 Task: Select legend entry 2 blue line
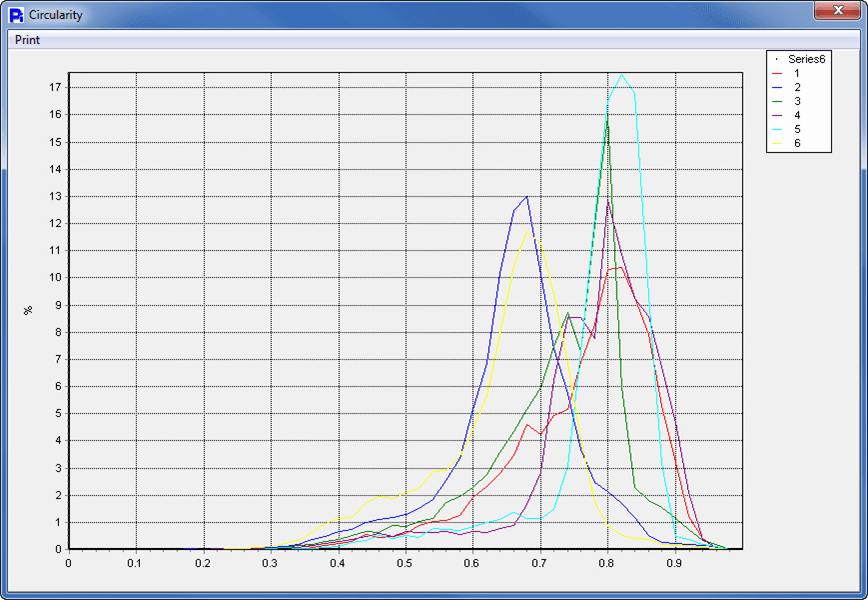(787, 87)
